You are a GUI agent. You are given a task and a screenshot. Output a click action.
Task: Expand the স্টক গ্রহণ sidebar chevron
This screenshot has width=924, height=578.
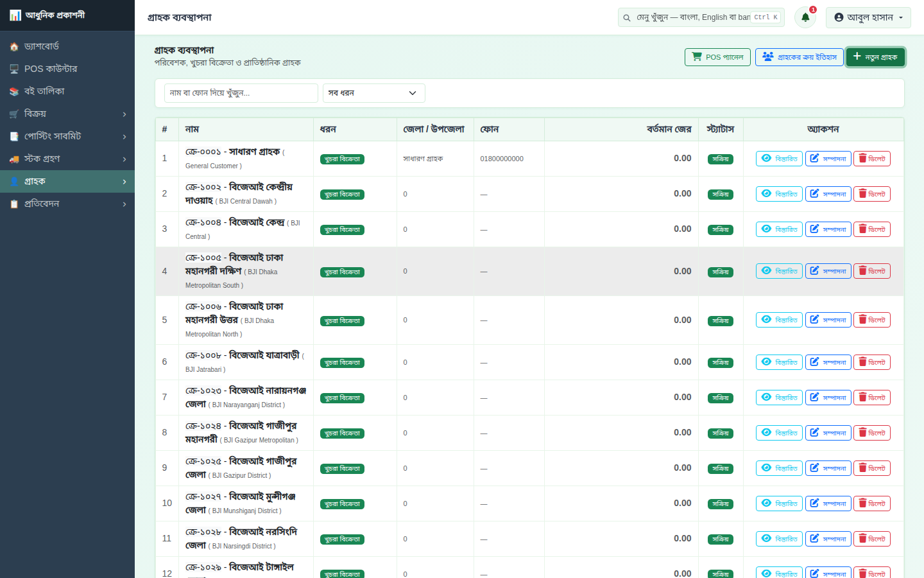click(x=124, y=159)
